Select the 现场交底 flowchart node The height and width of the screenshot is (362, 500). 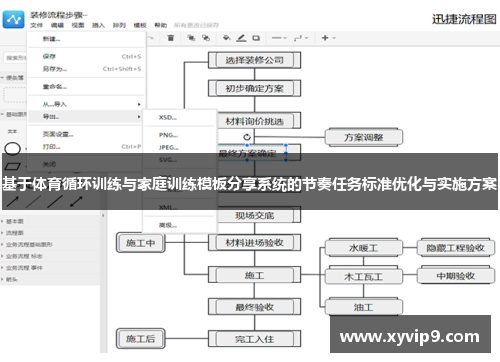pos(259,216)
